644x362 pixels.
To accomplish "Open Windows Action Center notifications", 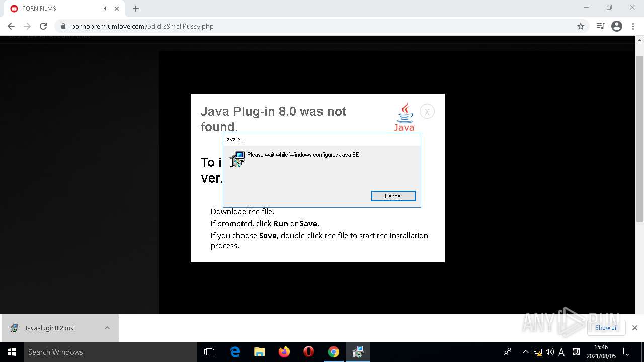I will (627, 352).
